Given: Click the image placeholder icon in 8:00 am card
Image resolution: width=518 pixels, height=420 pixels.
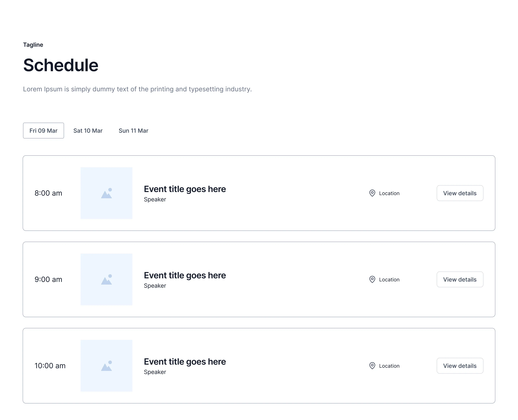Looking at the screenshot, I should coord(106,193).
